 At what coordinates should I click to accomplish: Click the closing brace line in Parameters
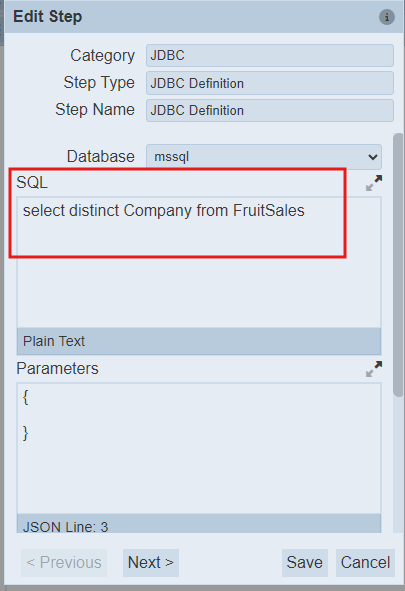pos(26,433)
